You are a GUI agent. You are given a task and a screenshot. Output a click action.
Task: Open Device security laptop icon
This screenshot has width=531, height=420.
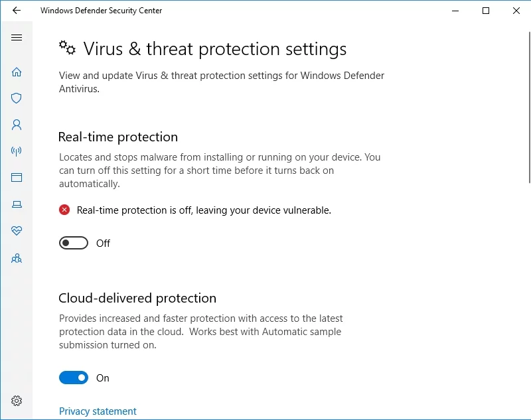pyautogui.click(x=17, y=204)
